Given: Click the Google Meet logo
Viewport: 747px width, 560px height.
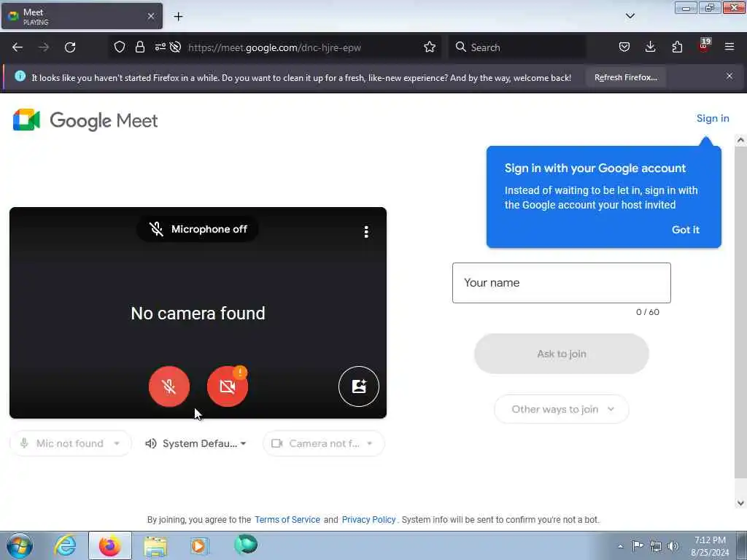Looking at the screenshot, I should 85,120.
